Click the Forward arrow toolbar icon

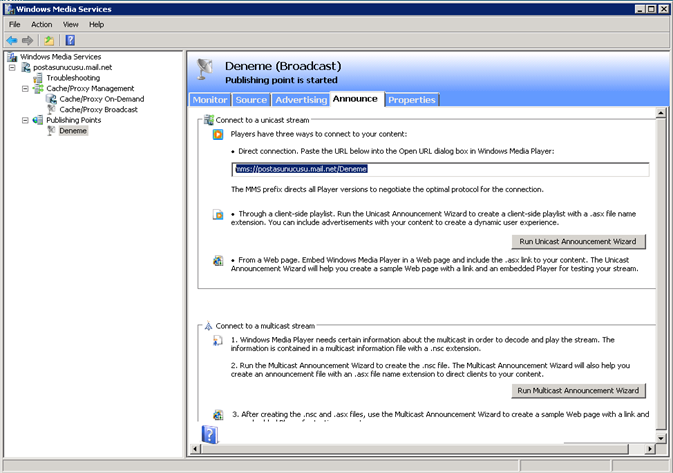point(28,40)
